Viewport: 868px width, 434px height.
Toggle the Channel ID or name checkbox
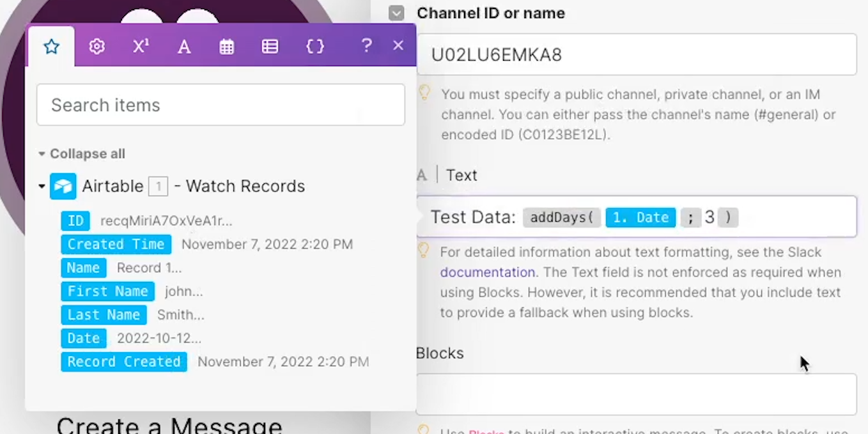[397, 13]
